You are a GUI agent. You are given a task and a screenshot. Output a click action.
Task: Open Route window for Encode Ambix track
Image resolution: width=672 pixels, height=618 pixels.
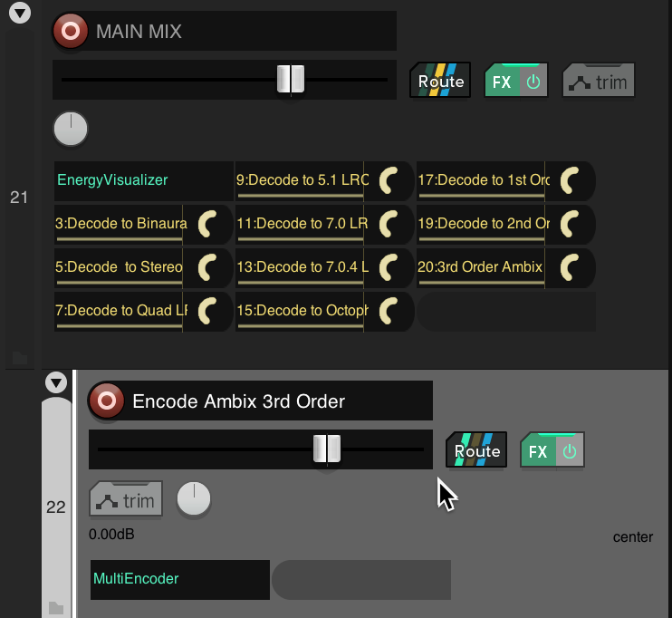(476, 449)
